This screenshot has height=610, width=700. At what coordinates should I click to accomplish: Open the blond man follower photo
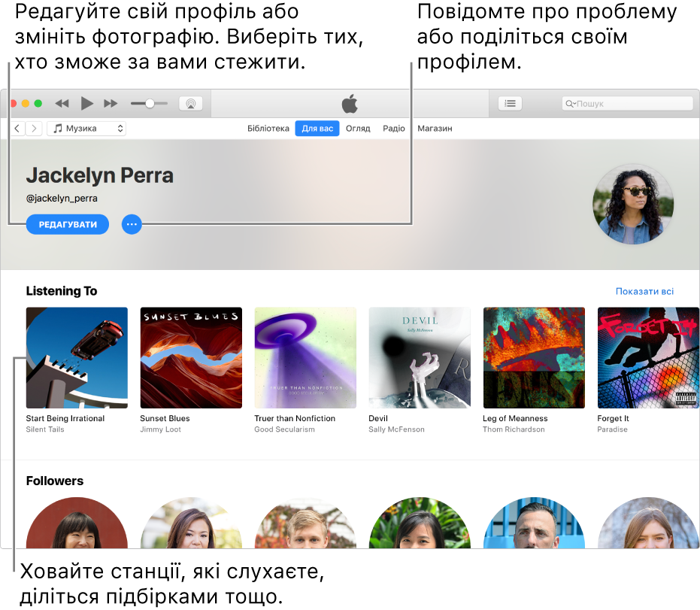(x=305, y=523)
